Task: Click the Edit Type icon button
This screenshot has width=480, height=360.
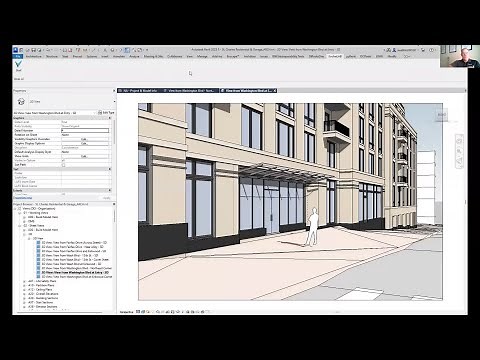Action: point(106,113)
